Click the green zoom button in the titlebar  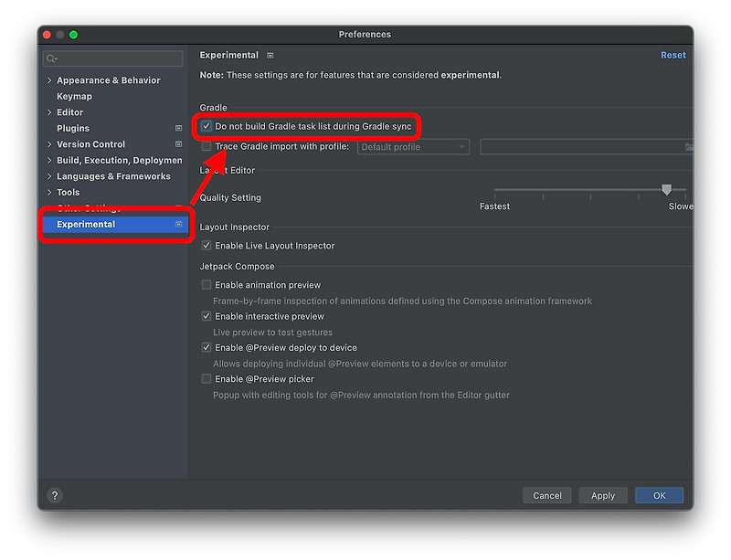click(x=72, y=34)
